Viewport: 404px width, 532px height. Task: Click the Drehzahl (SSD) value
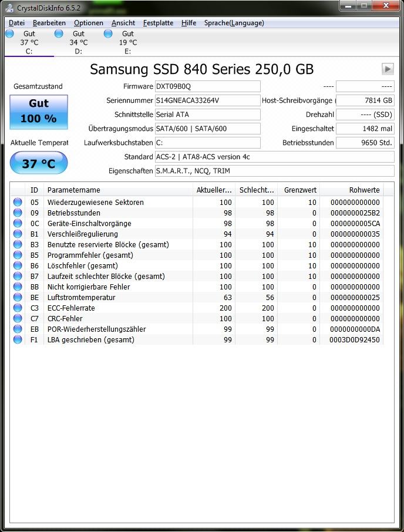click(365, 115)
